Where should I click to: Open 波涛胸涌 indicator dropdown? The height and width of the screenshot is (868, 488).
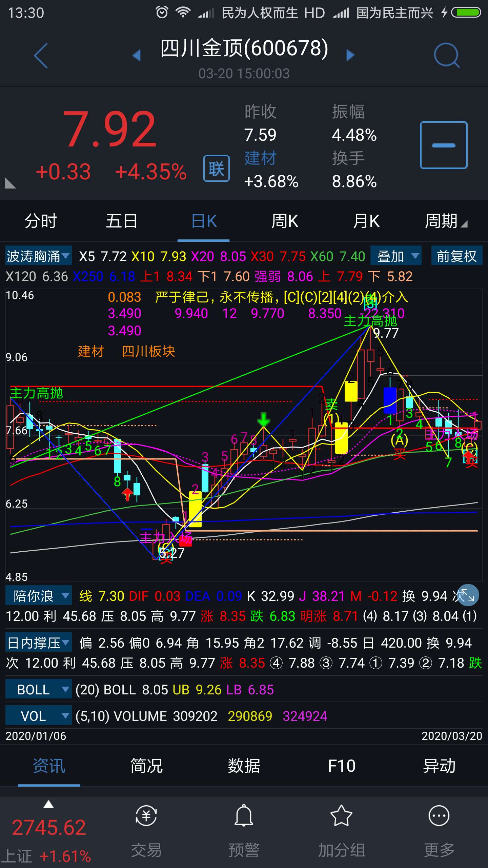click(38, 256)
